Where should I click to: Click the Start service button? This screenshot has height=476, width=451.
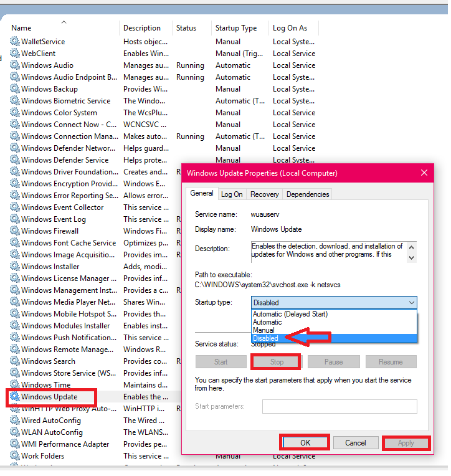(221, 362)
